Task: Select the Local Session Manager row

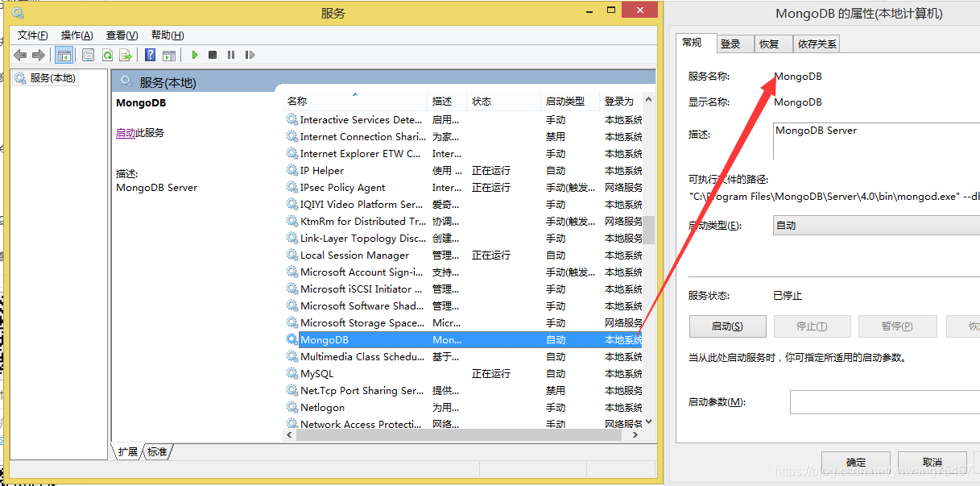Action: pyautogui.click(x=465, y=255)
